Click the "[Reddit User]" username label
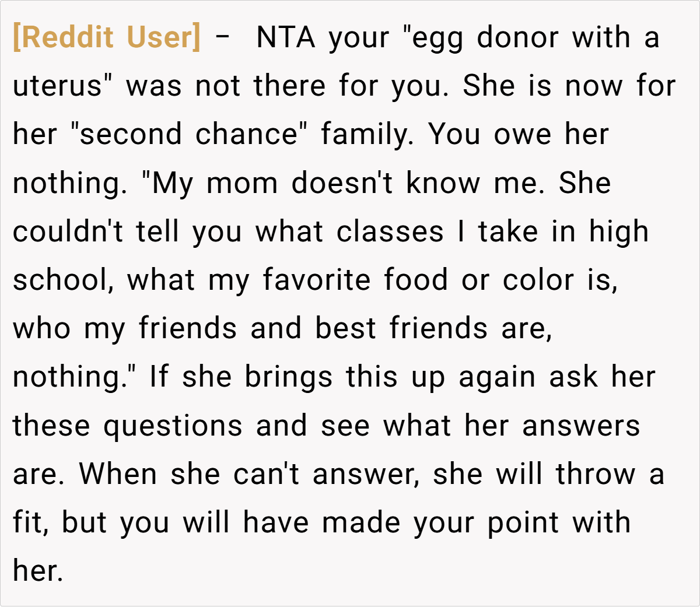Viewport: 700px width, 607px height. click(x=106, y=38)
